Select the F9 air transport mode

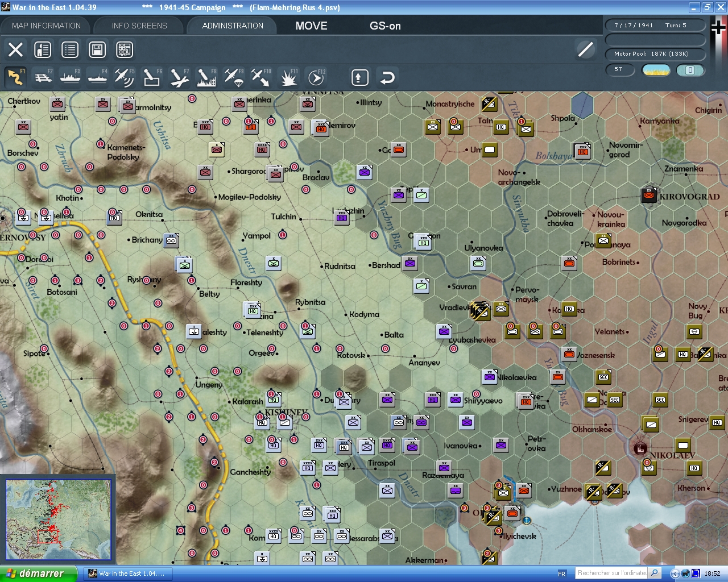tap(234, 77)
